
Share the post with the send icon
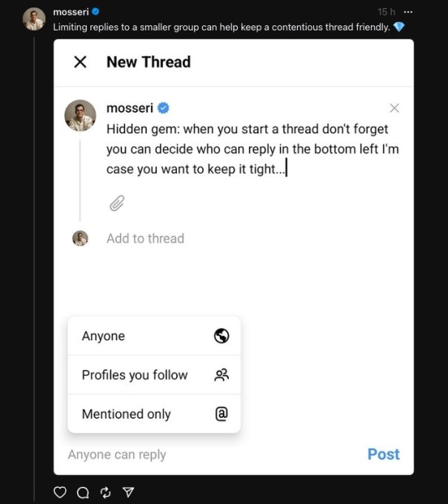[127, 492]
